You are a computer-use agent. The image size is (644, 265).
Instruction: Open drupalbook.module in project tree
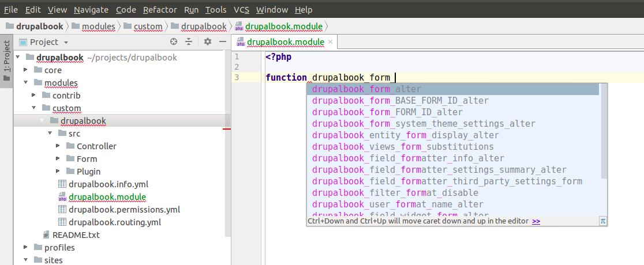[107, 197]
